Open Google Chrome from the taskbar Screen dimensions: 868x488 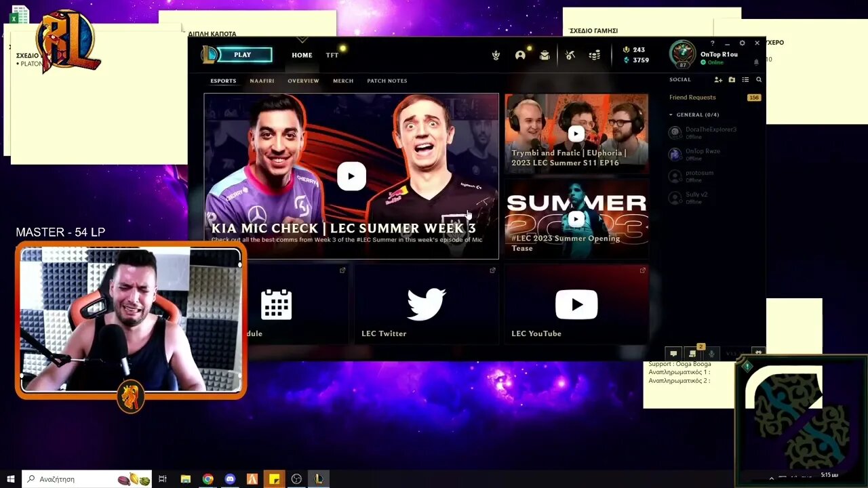click(x=208, y=479)
